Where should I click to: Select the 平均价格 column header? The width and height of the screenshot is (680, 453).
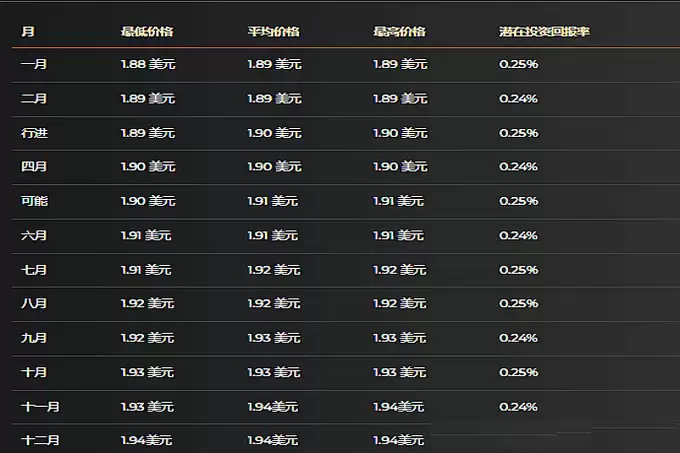tap(273, 32)
